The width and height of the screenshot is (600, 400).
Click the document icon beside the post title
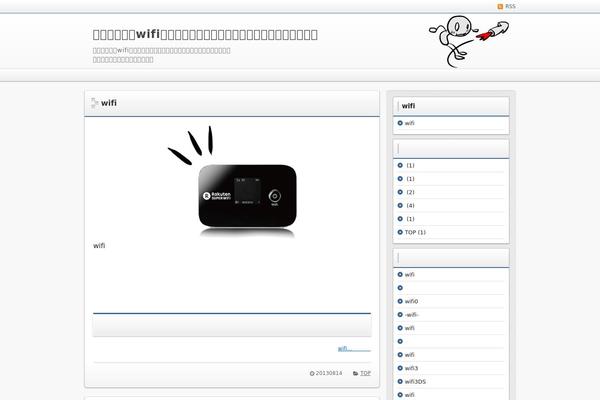click(95, 103)
